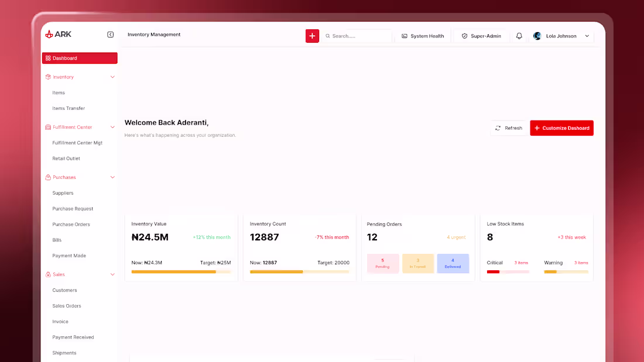Open Items under Inventory
The height and width of the screenshot is (362, 644).
pos(59,93)
